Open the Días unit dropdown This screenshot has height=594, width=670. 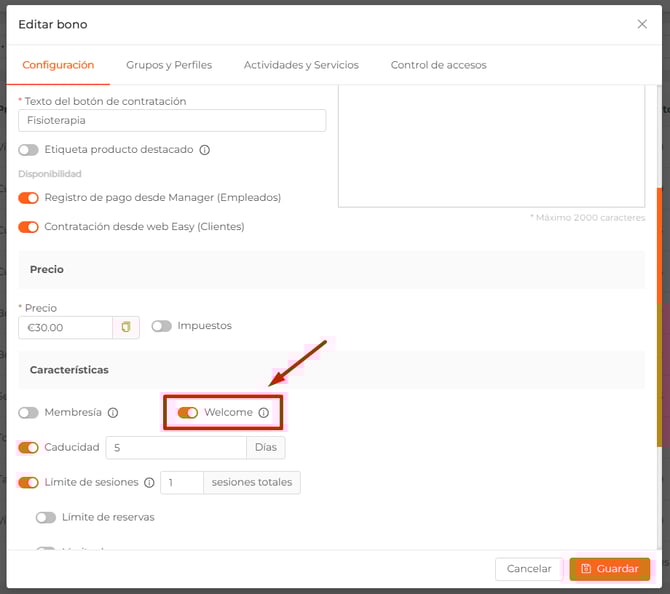(265, 448)
